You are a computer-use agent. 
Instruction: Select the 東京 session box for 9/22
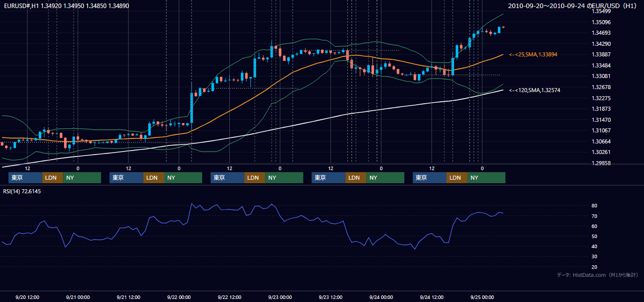[x=227, y=178]
